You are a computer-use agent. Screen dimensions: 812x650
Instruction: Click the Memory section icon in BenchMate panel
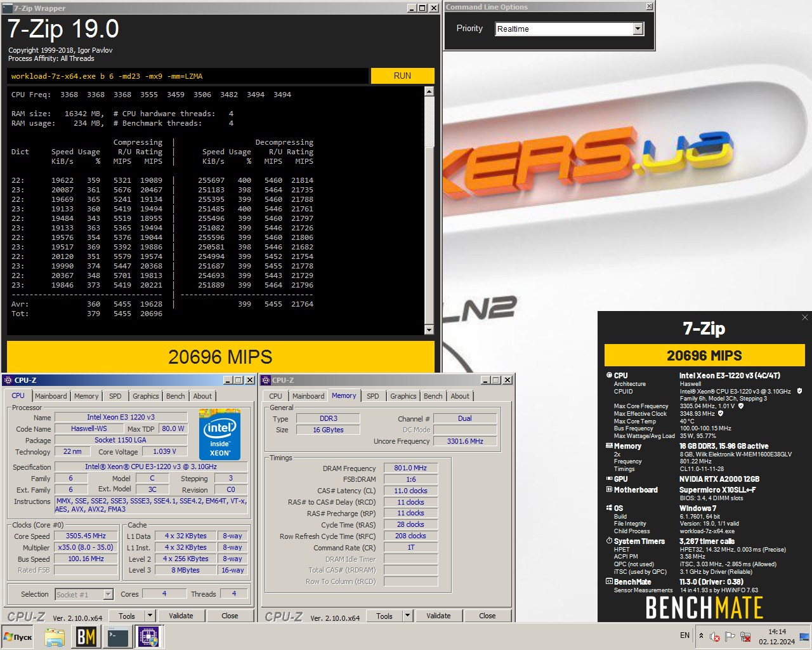coord(609,446)
